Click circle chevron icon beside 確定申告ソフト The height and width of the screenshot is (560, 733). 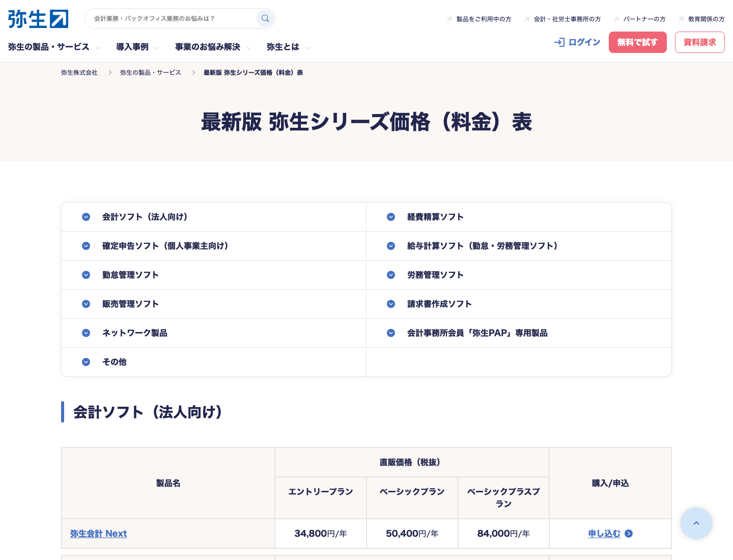86,246
